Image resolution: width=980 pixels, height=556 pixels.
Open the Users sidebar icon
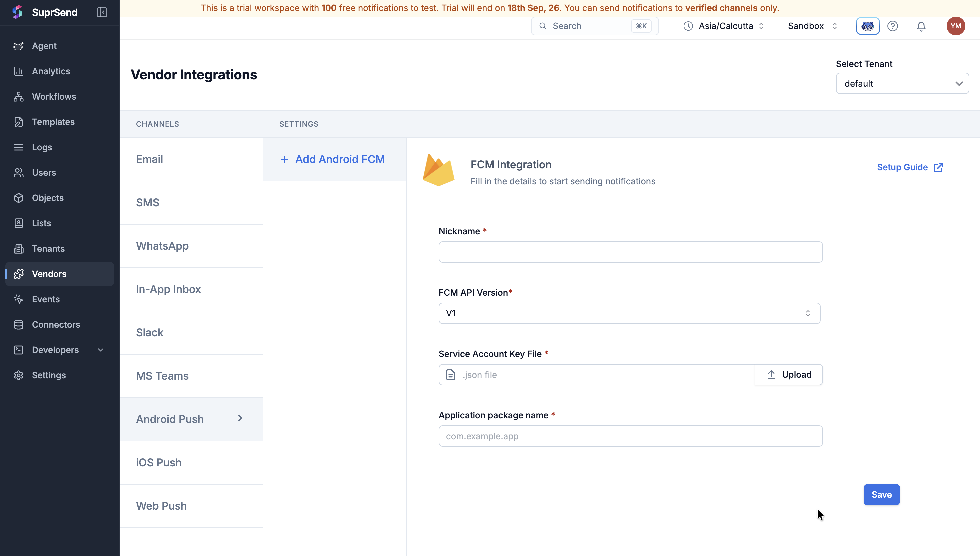click(x=19, y=173)
